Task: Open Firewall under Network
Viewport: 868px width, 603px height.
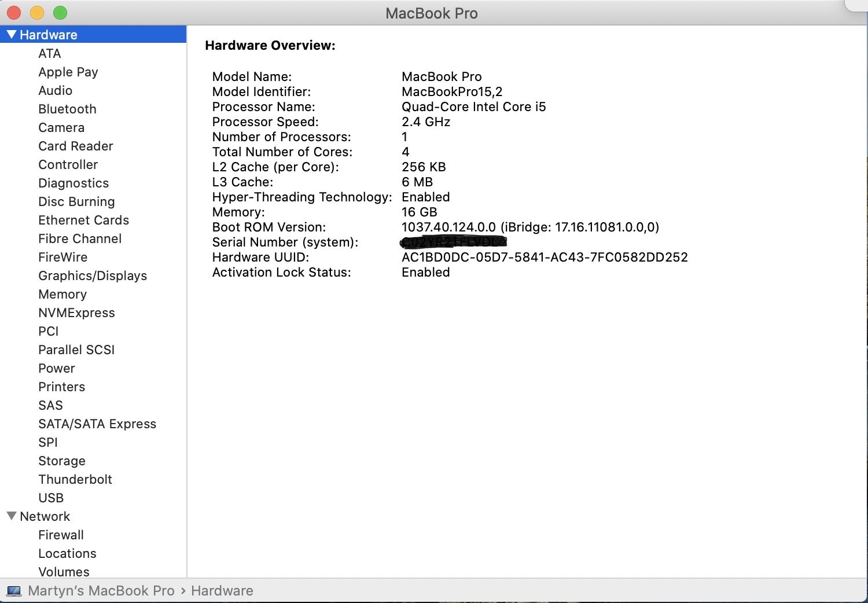Action: (61, 535)
